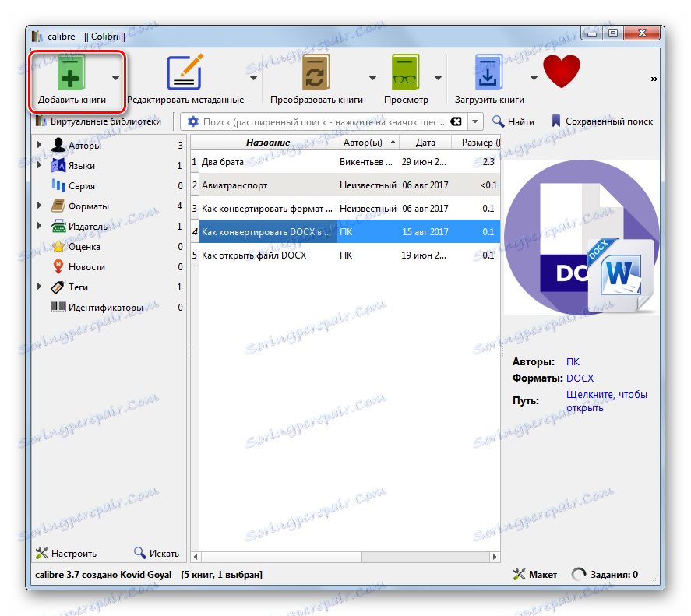Expand the Языки tree node arrow
Viewport: 691px width, 616px height.
pos(39,165)
